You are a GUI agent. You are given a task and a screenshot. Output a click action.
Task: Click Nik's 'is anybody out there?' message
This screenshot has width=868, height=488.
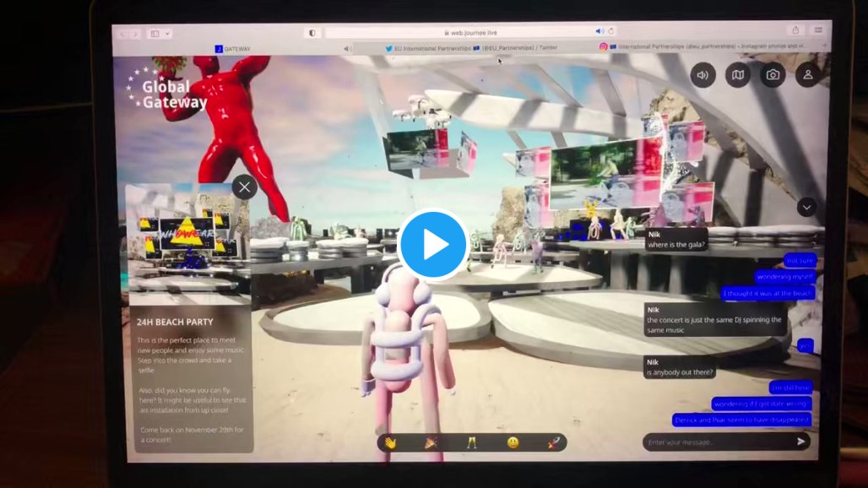pos(679,367)
